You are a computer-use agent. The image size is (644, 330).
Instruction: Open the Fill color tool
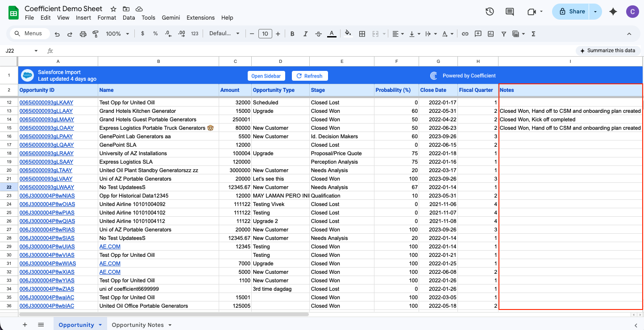pyautogui.click(x=348, y=33)
